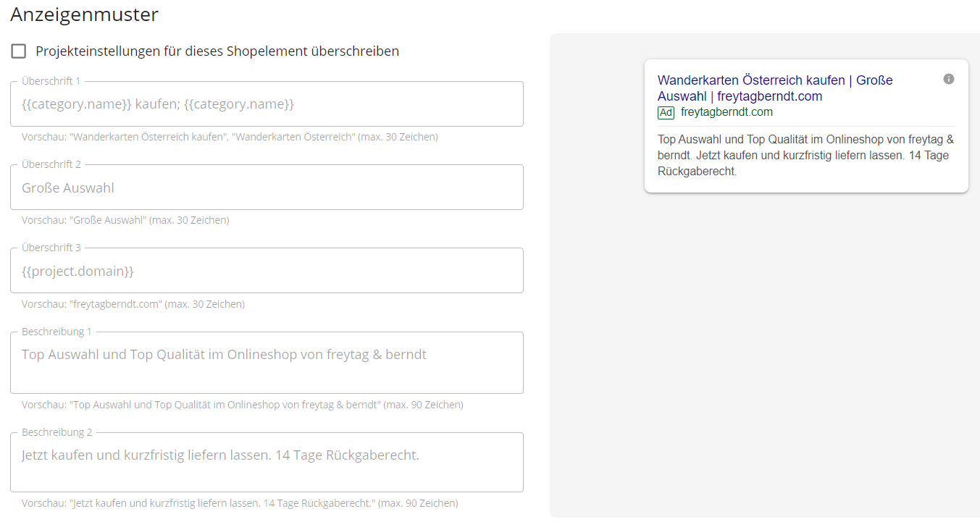Click the Beschreibung 2 preview hint text
Image resolution: width=980 pixels, height=522 pixels.
[240, 503]
